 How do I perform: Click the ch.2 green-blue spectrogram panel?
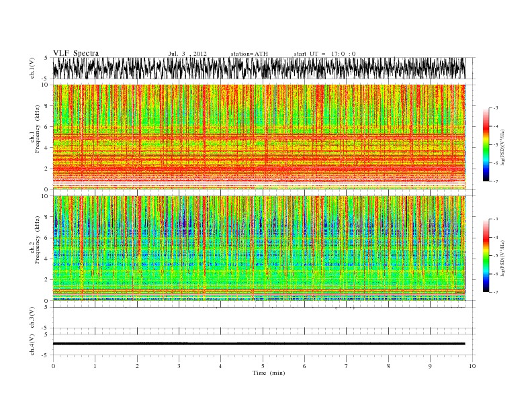tap(259, 248)
